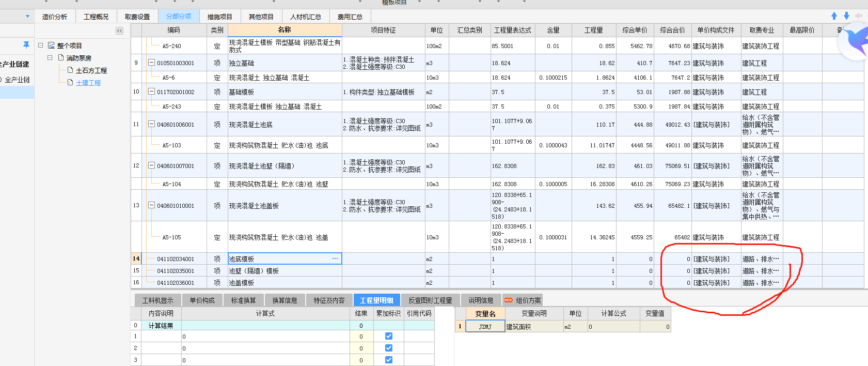Click the 土建工程 document icon
This screenshot has height=366, width=868.
tap(70, 82)
